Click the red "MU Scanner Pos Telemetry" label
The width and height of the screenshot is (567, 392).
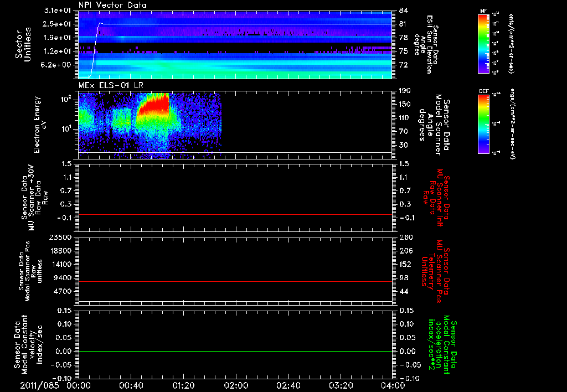click(435, 271)
